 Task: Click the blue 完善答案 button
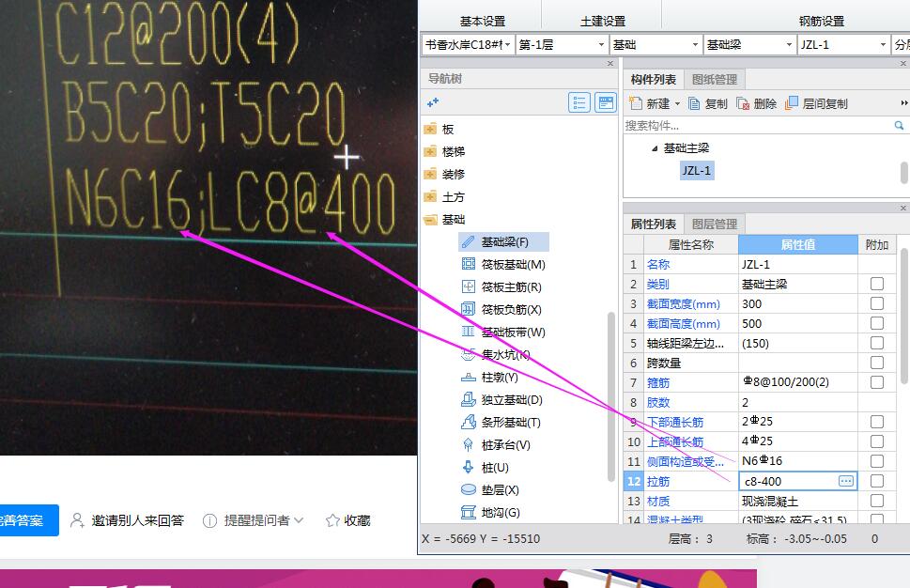pos(28,520)
